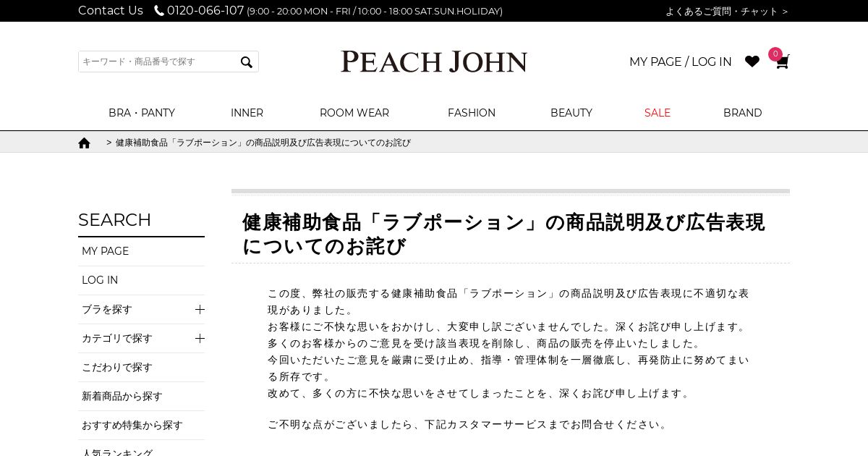This screenshot has height=456, width=868.
Task: Open the BRA・PANTY menu
Action: [142, 113]
